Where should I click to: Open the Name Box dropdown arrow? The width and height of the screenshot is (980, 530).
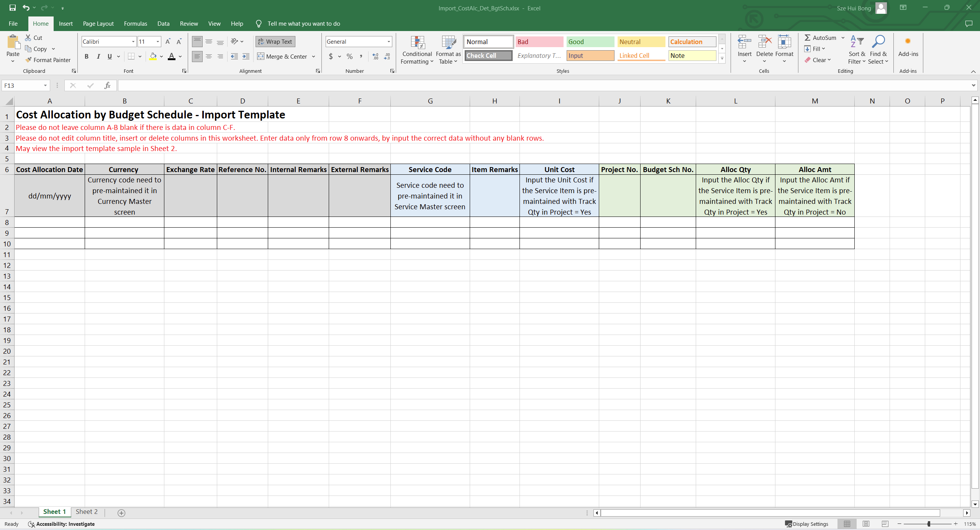45,85
